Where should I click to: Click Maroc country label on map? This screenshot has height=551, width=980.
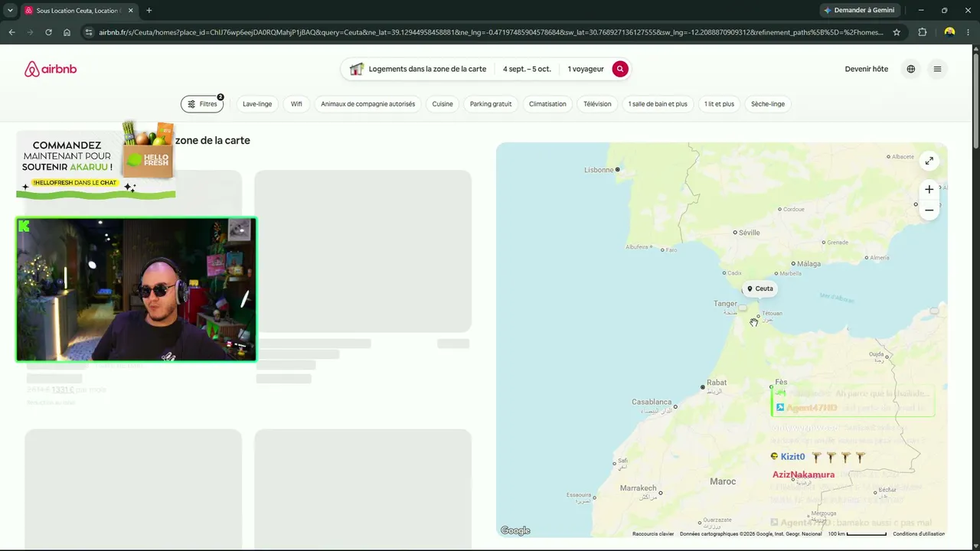[723, 481]
